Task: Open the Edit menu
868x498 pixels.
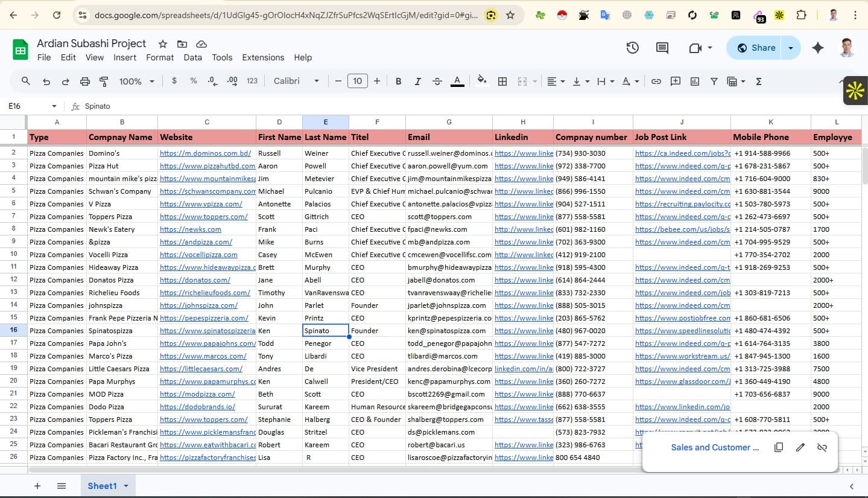Action: point(68,57)
